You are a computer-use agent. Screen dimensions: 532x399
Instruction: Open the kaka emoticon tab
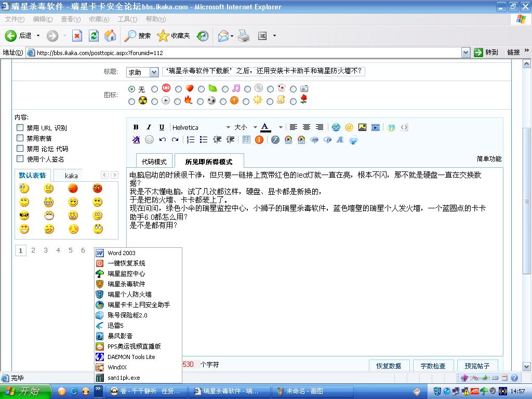click(71, 176)
